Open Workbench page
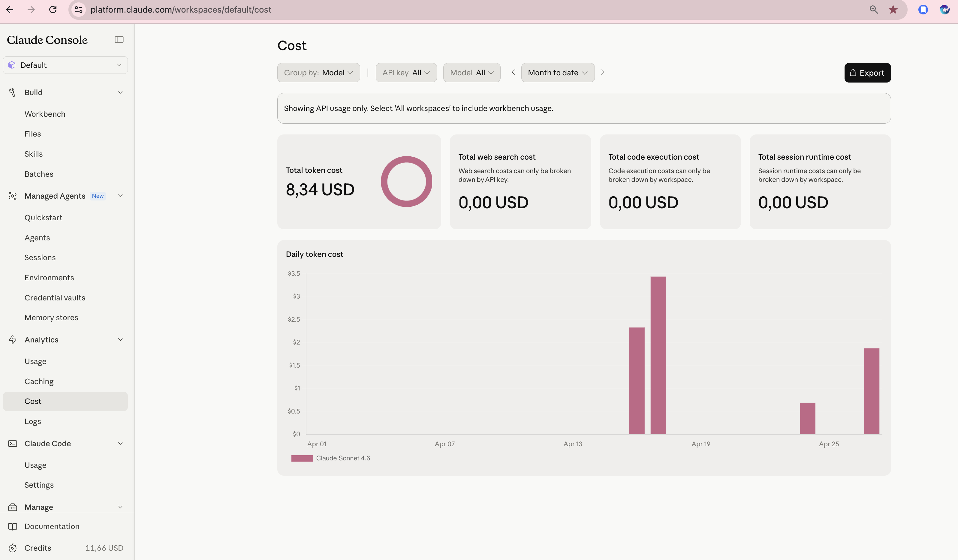The width and height of the screenshot is (958, 560). (x=45, y=114)
